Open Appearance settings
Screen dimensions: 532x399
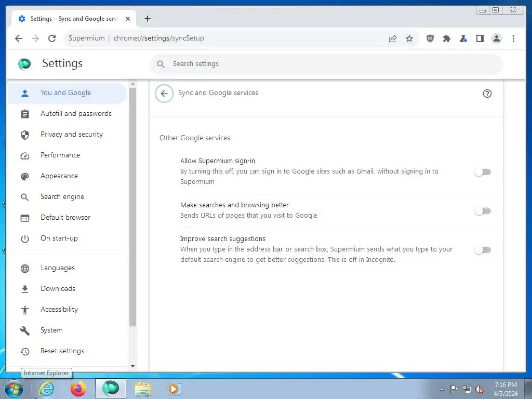click(x=67, y=176)
